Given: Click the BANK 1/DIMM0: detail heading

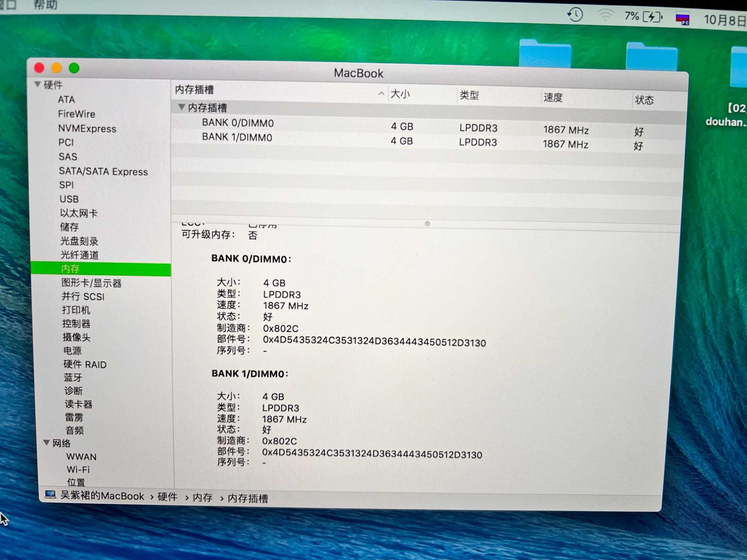Looking at the screenshot, I should tap(250, 374).
